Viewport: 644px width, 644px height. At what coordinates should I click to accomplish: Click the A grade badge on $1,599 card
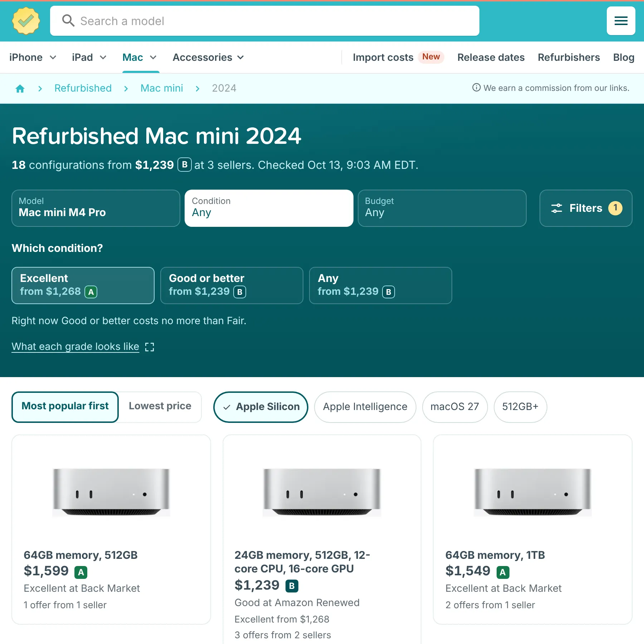(81, 572)
